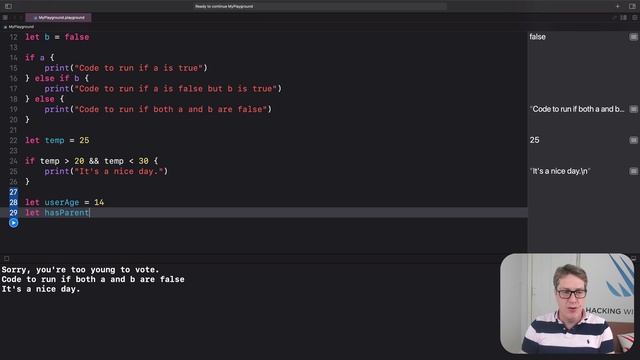
Task: Open the related items grid icon
Action: [x=5, y=18]
